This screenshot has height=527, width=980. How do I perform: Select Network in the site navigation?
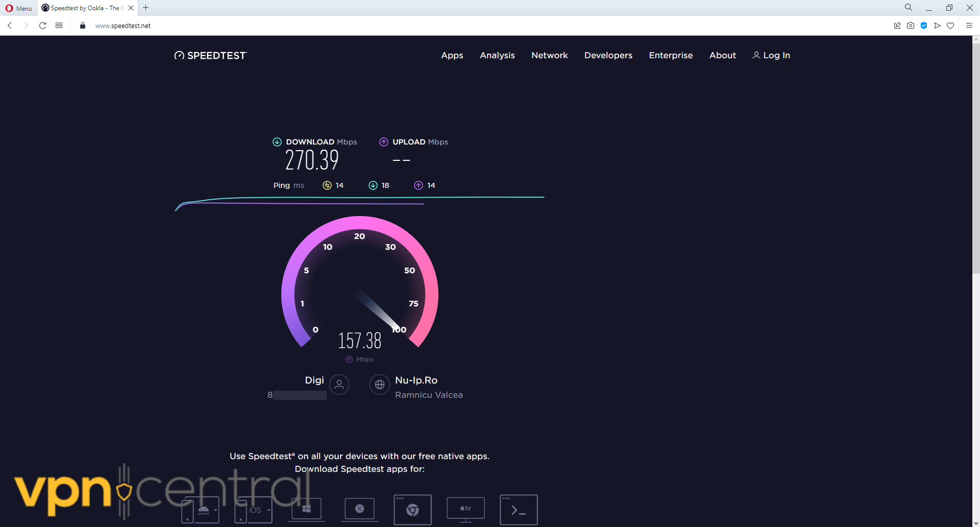[549, 55]
